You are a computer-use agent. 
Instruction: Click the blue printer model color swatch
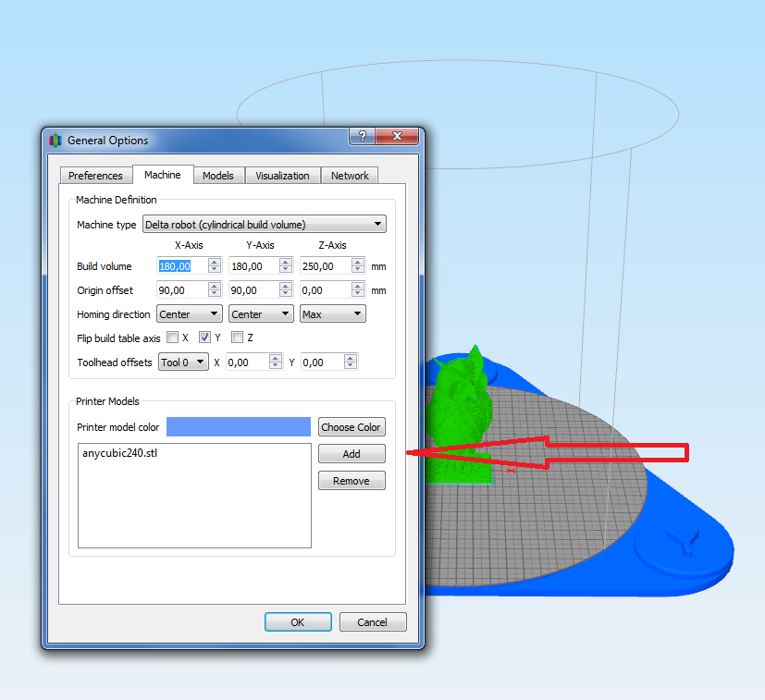tap(239, 427)
